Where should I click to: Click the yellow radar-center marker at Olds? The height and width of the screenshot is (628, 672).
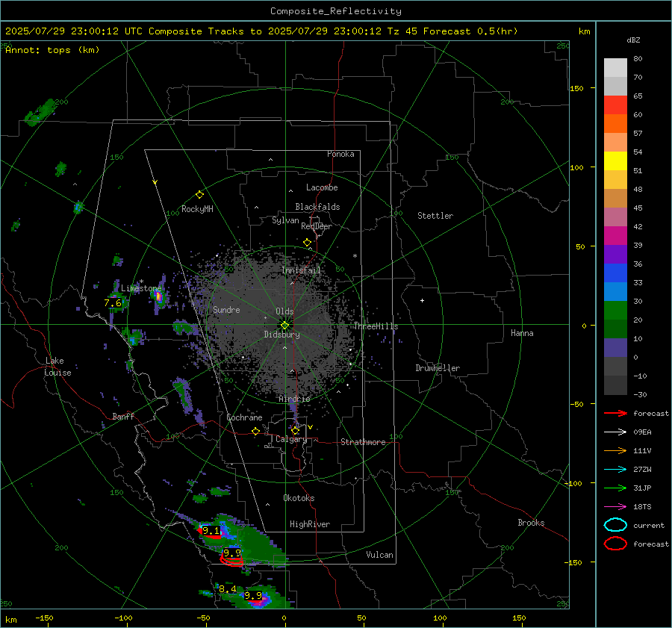coord(284,325)
